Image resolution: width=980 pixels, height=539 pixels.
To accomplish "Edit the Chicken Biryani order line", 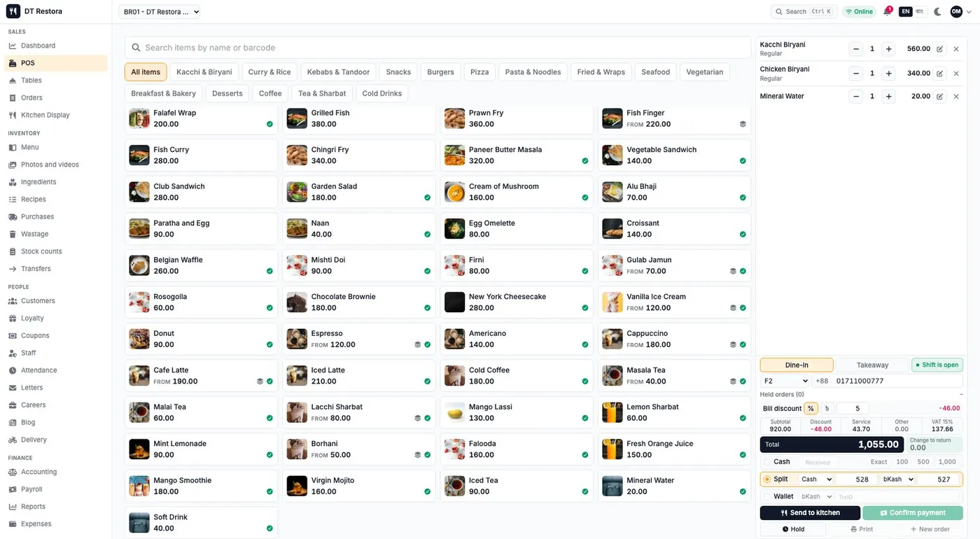I will tap(939, 73).
